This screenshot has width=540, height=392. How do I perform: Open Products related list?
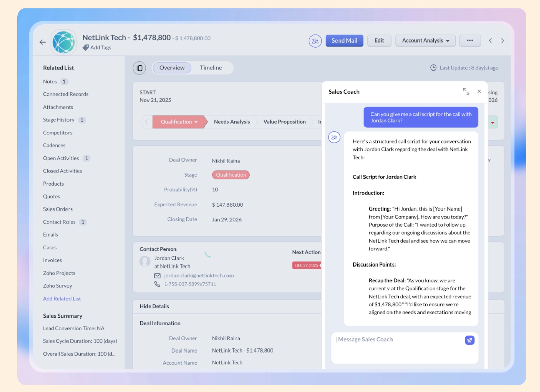pos(53,184)
